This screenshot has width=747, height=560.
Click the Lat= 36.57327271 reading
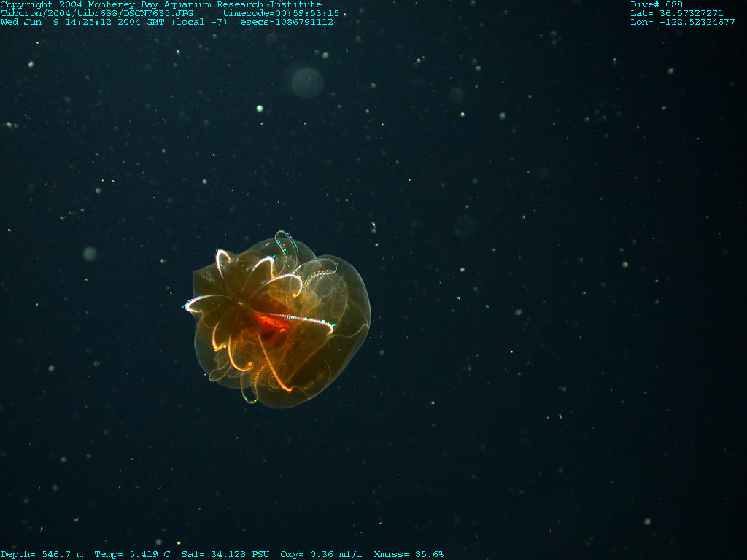pos(677,13)
